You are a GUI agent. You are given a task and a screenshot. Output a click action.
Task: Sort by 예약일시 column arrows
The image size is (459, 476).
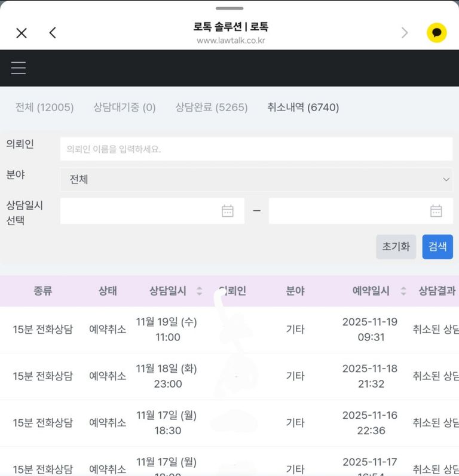(x=403, y=291)
